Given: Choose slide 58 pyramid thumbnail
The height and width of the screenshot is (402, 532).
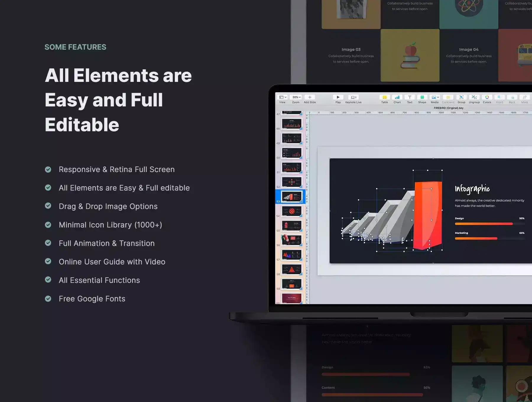Looking at the screenshot, I should tap(291, 269).
